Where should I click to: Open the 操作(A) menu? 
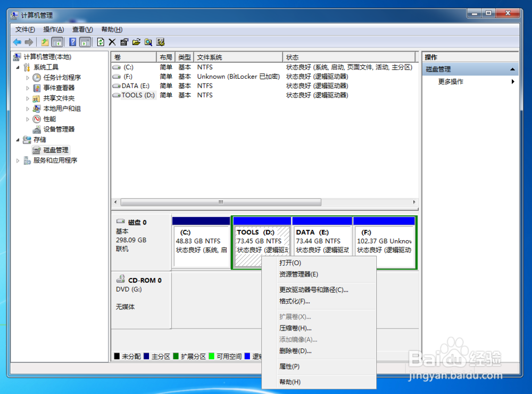(54, 30)
